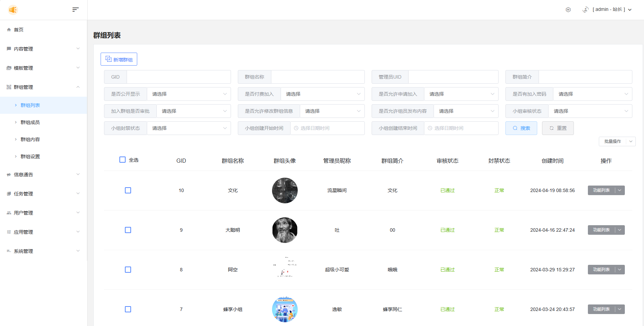Click the home icon beside 首页

click(9, 30)
